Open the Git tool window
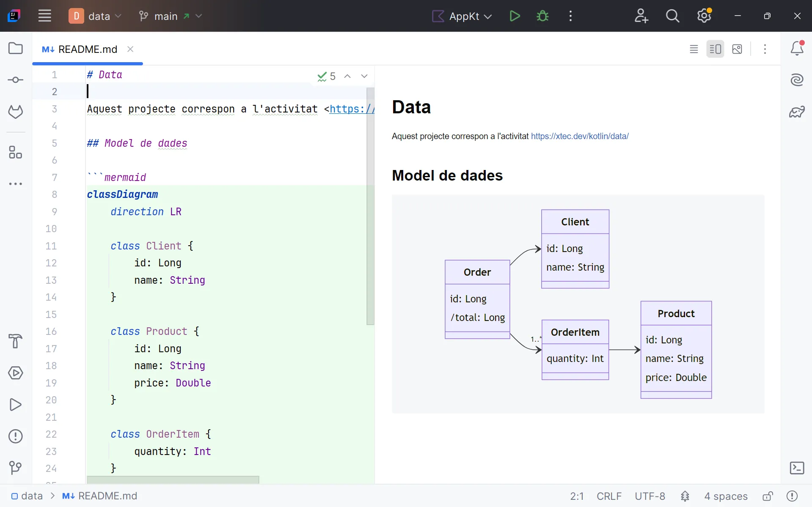Screen dimensions: 812x507 point(16,468)
